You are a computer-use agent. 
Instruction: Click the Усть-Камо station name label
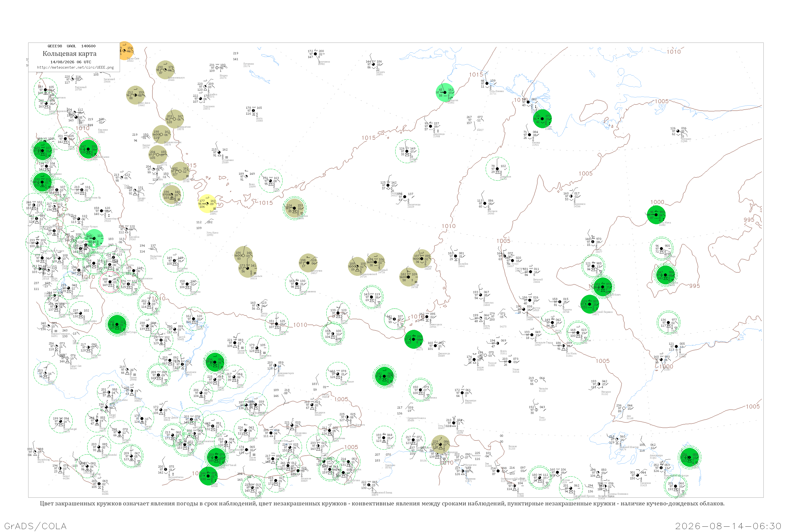tap(212, 233)
